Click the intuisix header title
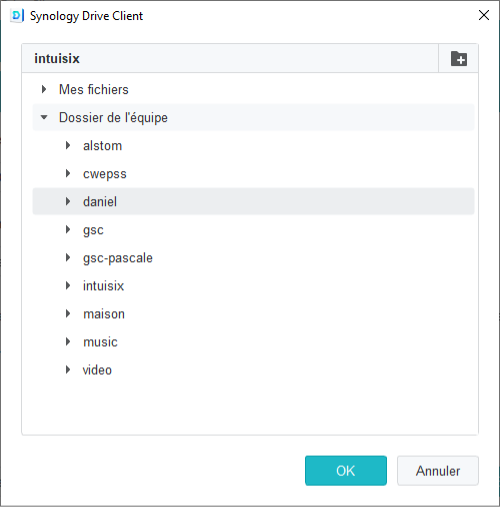The image size is (500, 508). click(x=57, y=58)
